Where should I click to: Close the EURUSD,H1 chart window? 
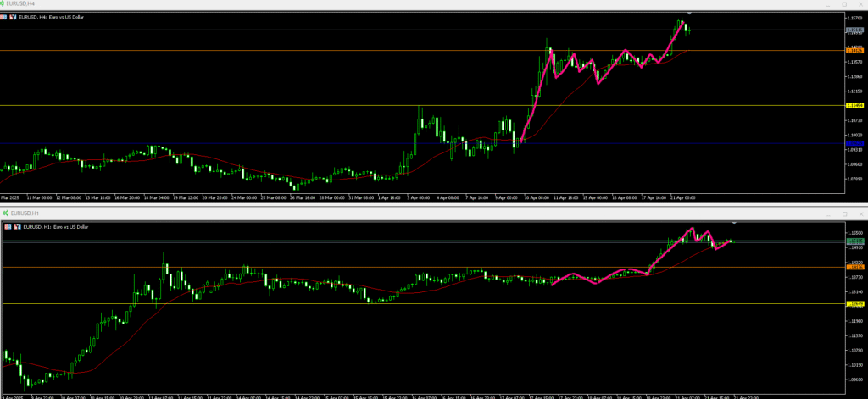(x=860, y=213)
